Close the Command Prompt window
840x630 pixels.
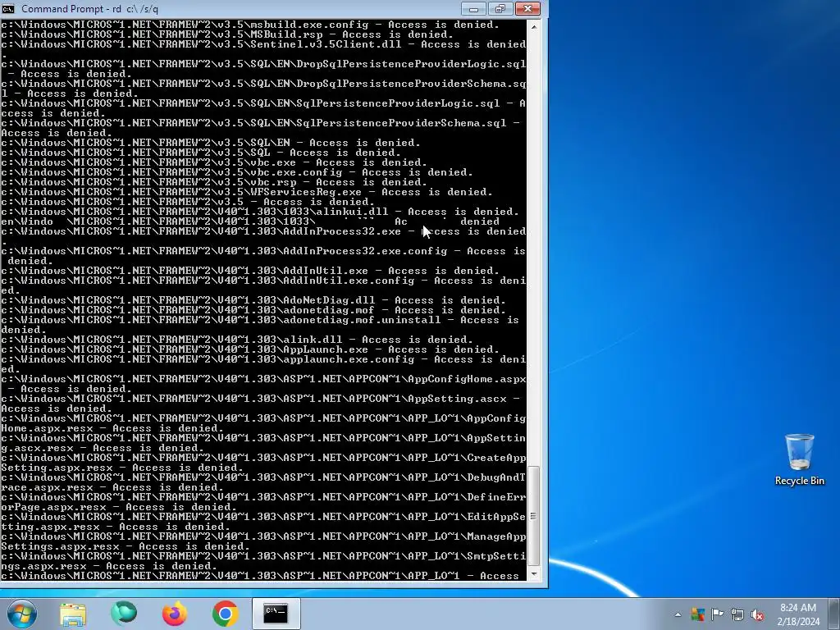(x=527, y=8)
